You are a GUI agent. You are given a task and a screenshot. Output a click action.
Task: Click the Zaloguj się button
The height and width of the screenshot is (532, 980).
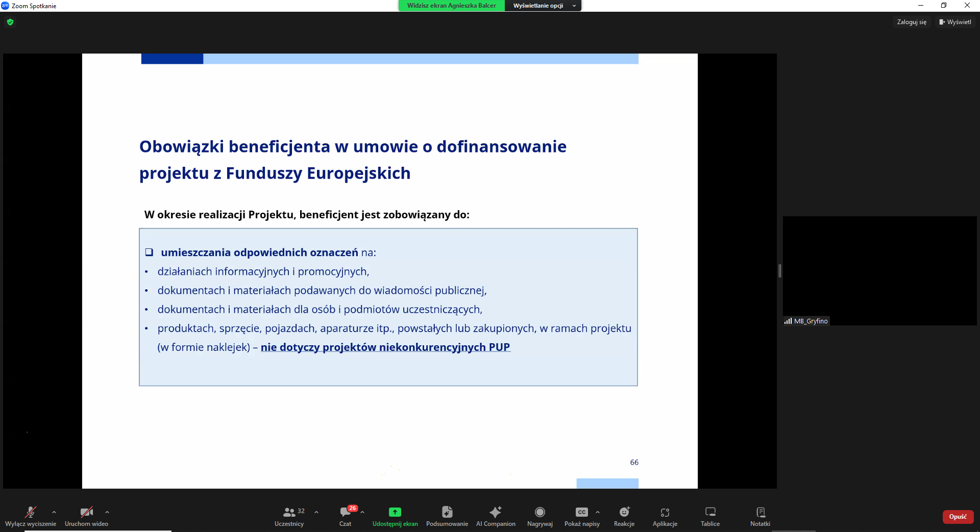[912, 22]
